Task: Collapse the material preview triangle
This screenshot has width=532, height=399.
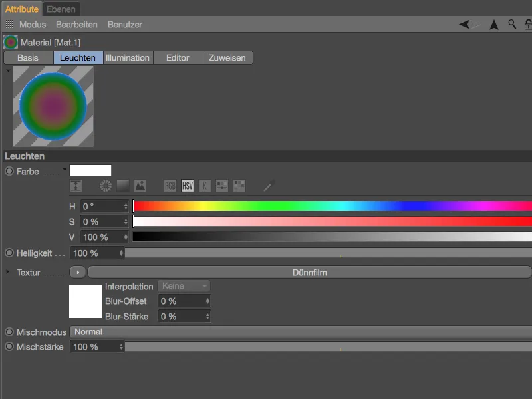Action: click(x=8, y=70)
